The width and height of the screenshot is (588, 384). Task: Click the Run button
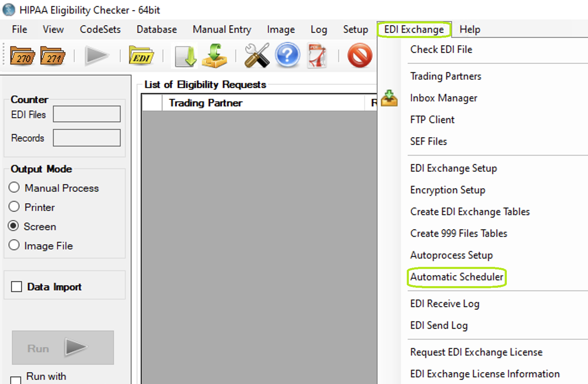tap(63, 348)
